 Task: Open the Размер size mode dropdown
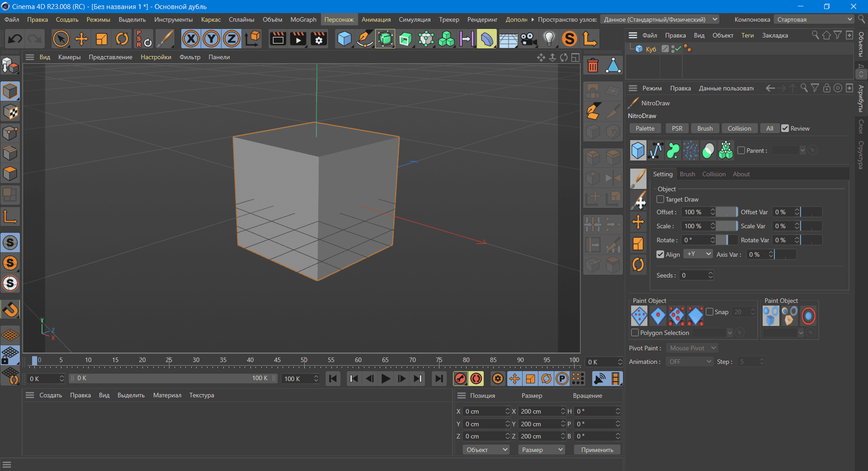click(x=542, y=450)
